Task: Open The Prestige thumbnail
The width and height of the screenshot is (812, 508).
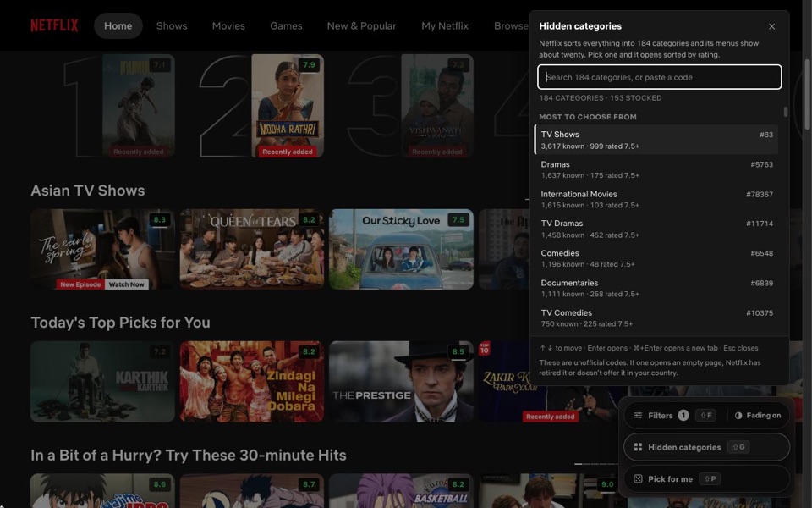Action: pos(401,382)
